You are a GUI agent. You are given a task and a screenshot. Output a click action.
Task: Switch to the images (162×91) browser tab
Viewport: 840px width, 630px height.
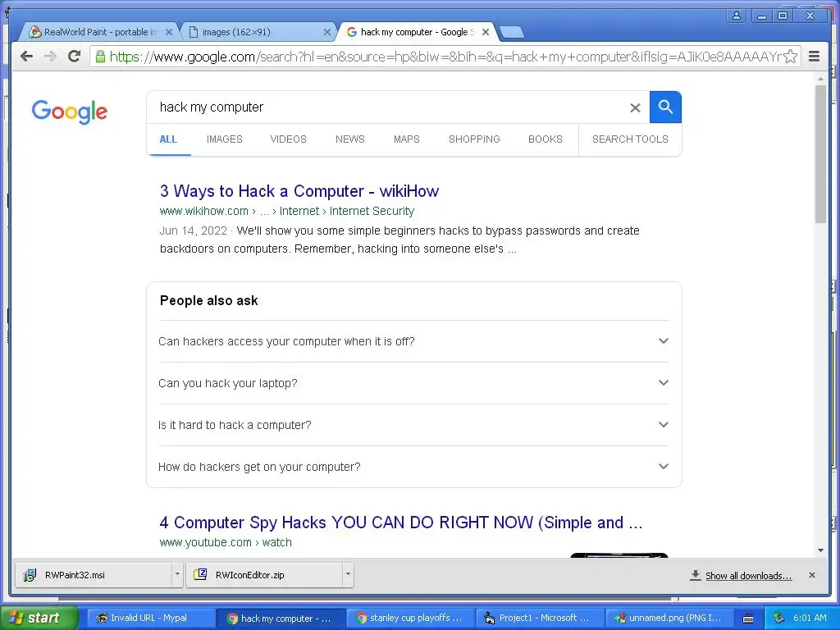tap(257, 32)
